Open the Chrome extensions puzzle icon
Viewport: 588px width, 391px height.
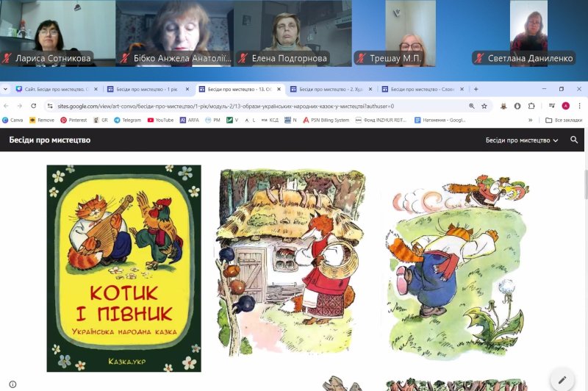(531, 106)
